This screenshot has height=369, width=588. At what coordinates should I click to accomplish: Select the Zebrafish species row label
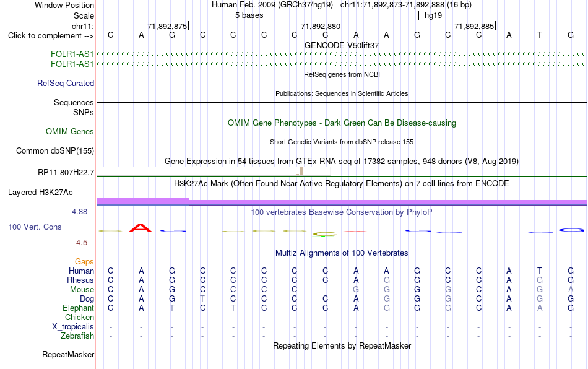coord(77,336)
